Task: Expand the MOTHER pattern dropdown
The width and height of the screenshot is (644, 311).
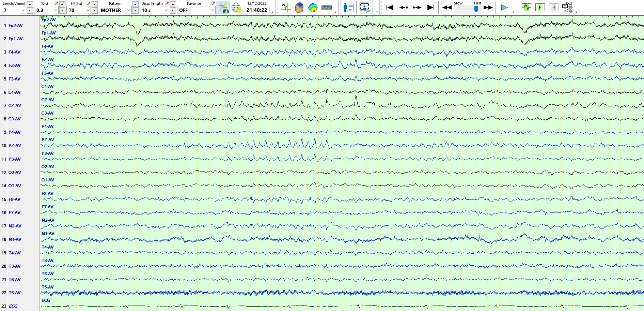Action: [x=128, y=10]
